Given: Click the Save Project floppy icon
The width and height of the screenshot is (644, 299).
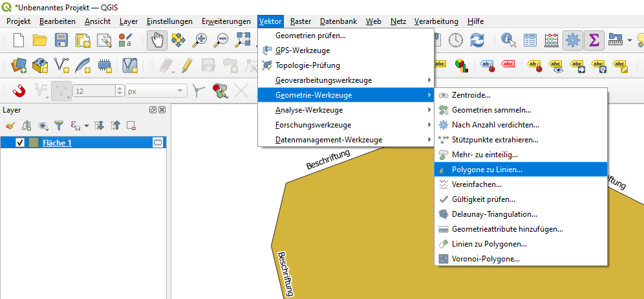Looking at the screenshot, I should 61,40.
